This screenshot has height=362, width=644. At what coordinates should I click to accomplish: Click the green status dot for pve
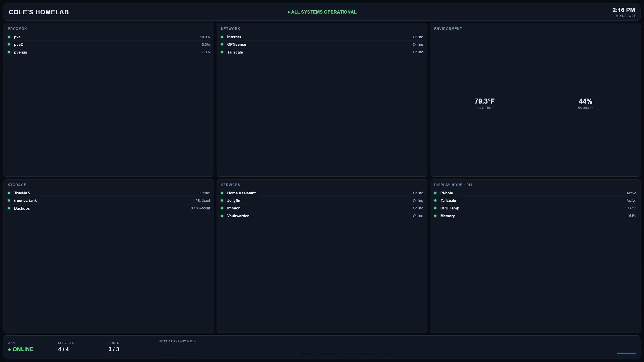(x=9, y=37)
